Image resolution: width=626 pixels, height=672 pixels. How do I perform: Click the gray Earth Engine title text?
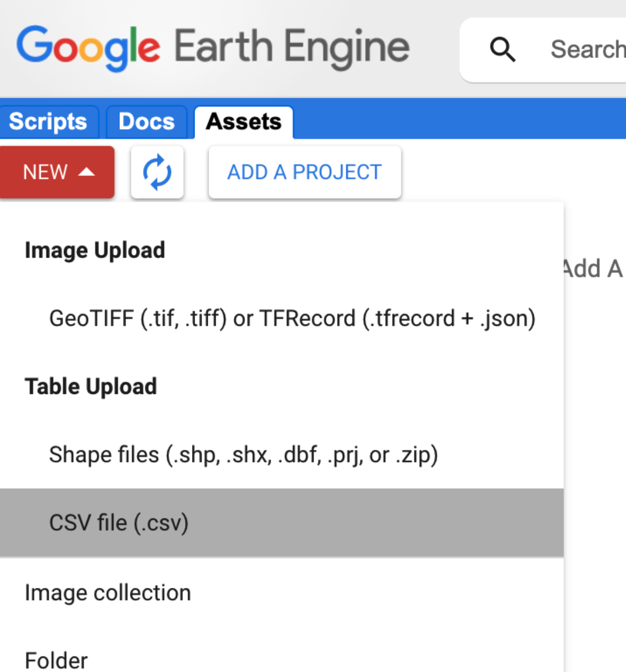click(x=291, y=47)
